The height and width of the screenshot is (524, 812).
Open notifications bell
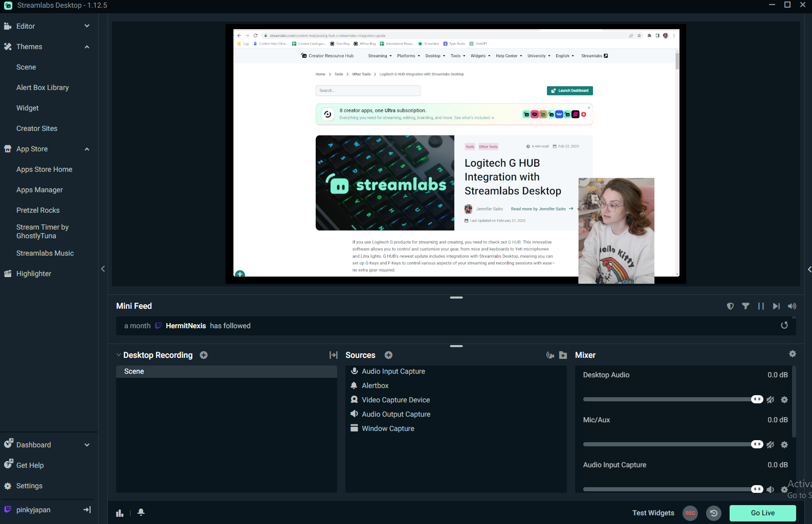click(x=141, y=512)
